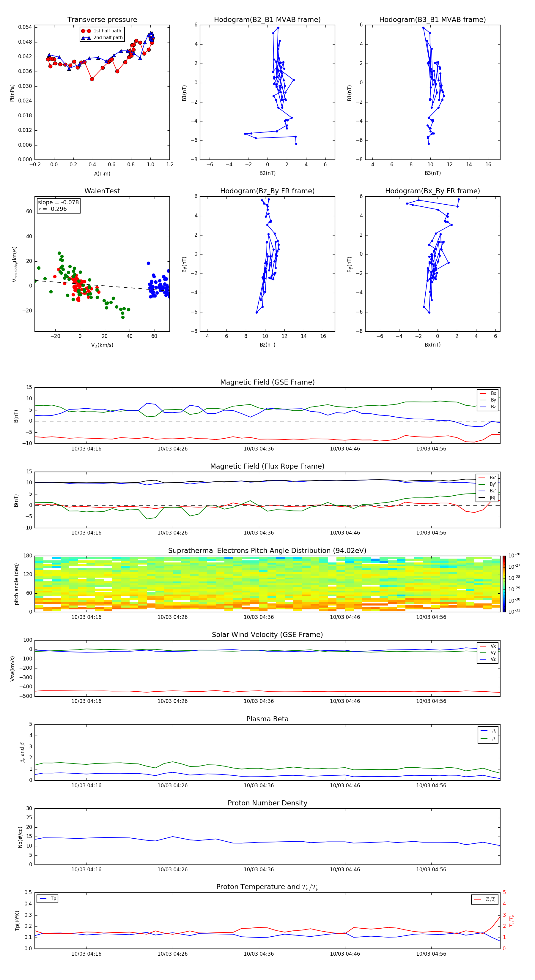Click the "Plasma Beta" plot title
The height and width of the screenshot is (980, 535).
[267, 719]
